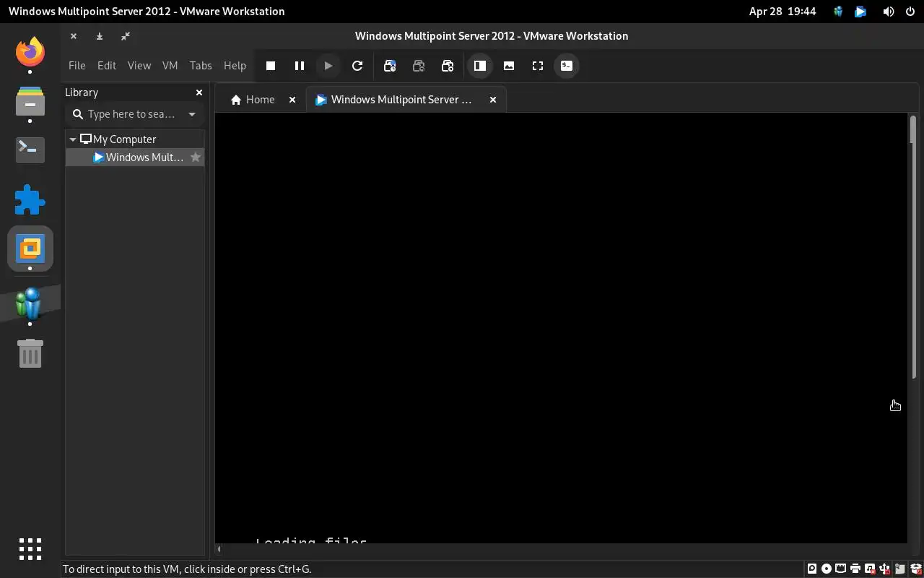Open the Help menu
Image resolution: width=924 pixels, height=578 pixels.
[235, 65]
